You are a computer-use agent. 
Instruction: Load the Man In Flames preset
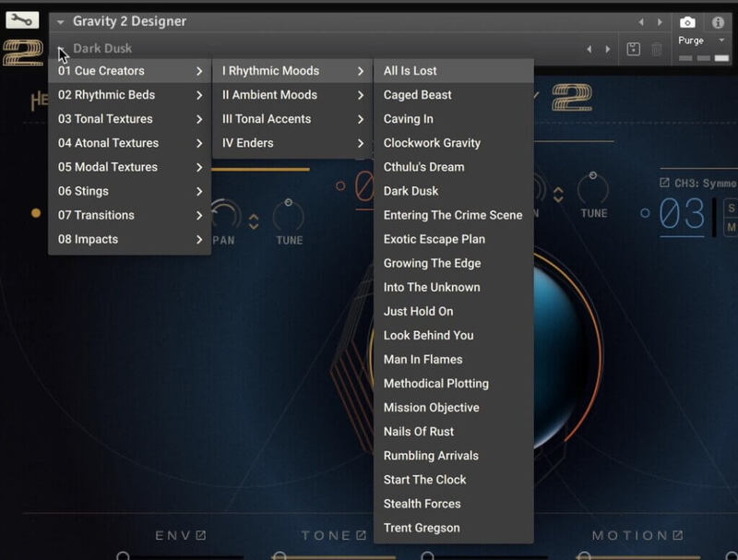click(x=454, y=359)
